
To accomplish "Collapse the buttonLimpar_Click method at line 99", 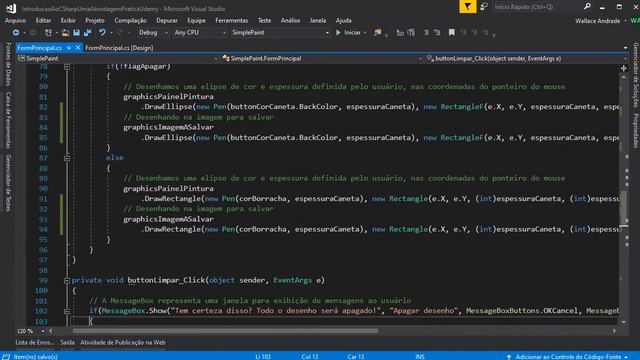I will pyautogui.click(x=67, y=280).
